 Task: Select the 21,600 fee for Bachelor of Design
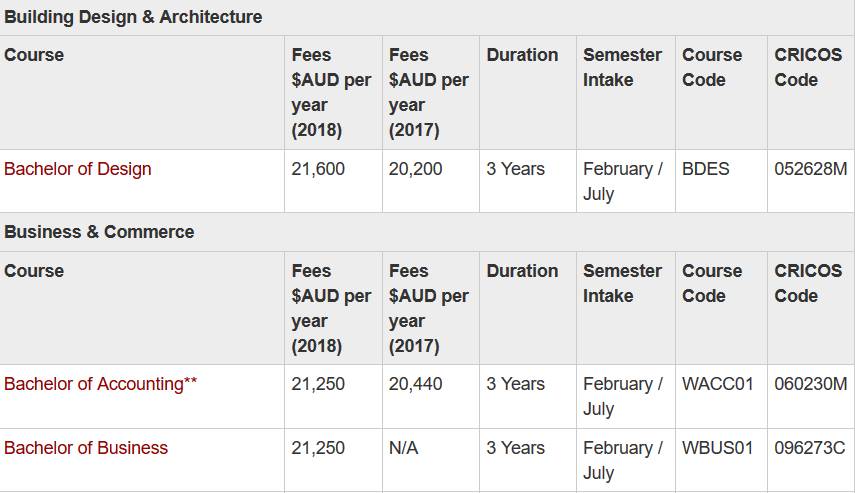point(318,169)
